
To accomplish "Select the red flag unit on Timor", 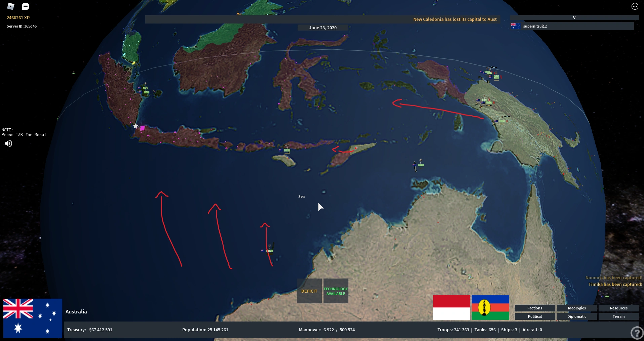I will (x=356, y=148).
